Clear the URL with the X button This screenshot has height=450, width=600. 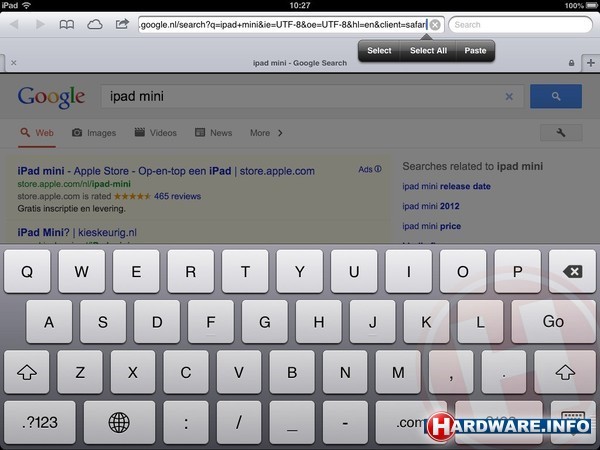coord(435,25)
